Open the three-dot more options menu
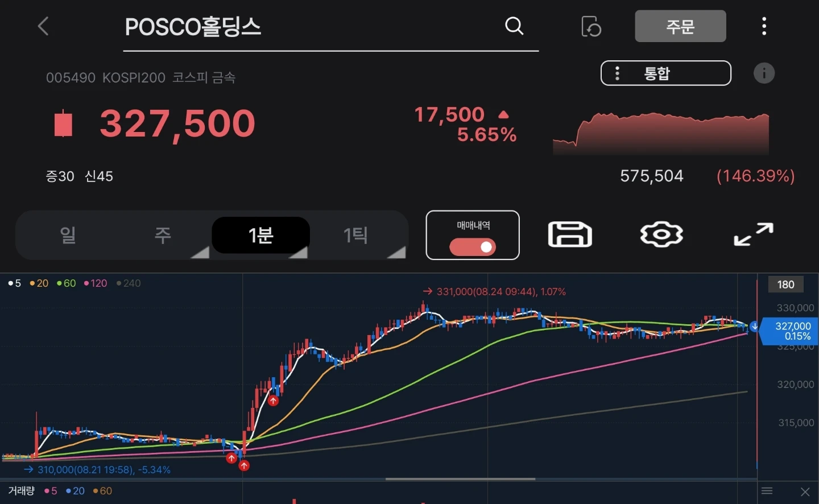819x504 pixels. point(764,26)
